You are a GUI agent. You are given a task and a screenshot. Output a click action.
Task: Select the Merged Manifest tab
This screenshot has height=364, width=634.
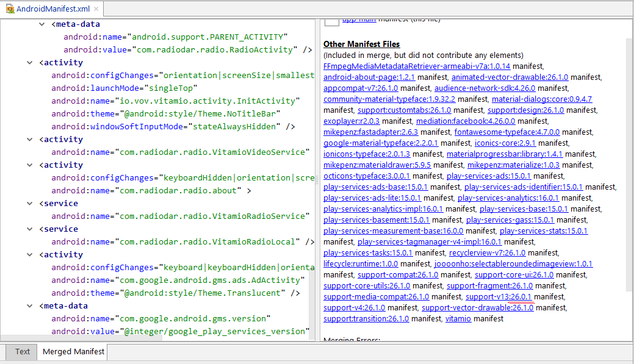[73, 351]
